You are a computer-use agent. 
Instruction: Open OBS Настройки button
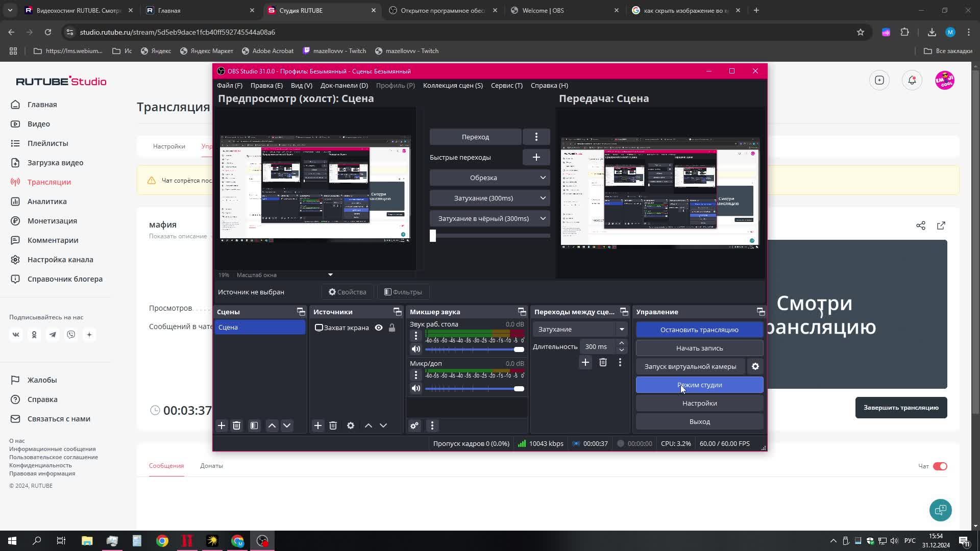(700, 403)
